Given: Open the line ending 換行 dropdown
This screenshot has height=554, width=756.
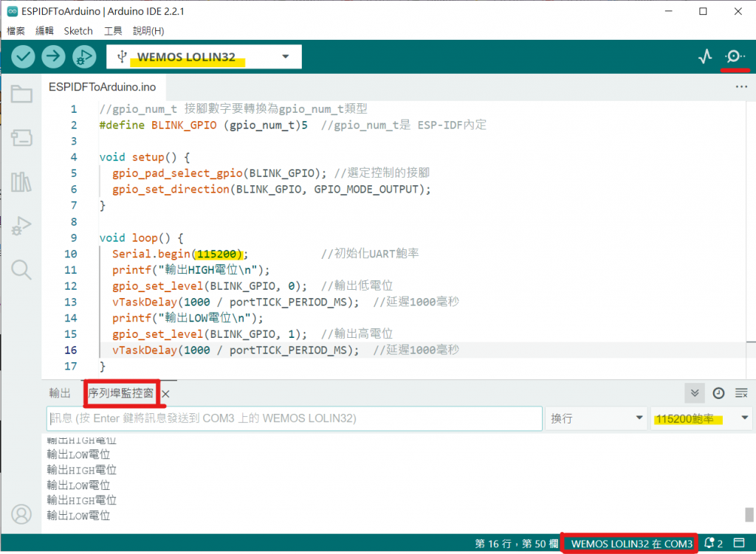Looking at the screenshot, I should [596, 418].
